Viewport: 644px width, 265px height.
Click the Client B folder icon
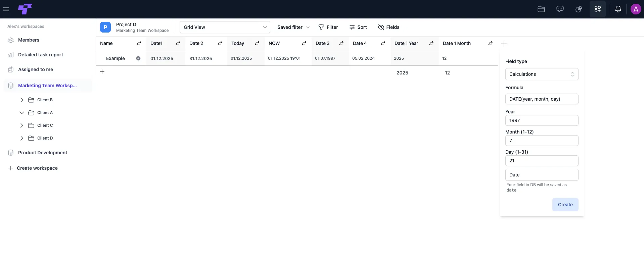[31, 100]
